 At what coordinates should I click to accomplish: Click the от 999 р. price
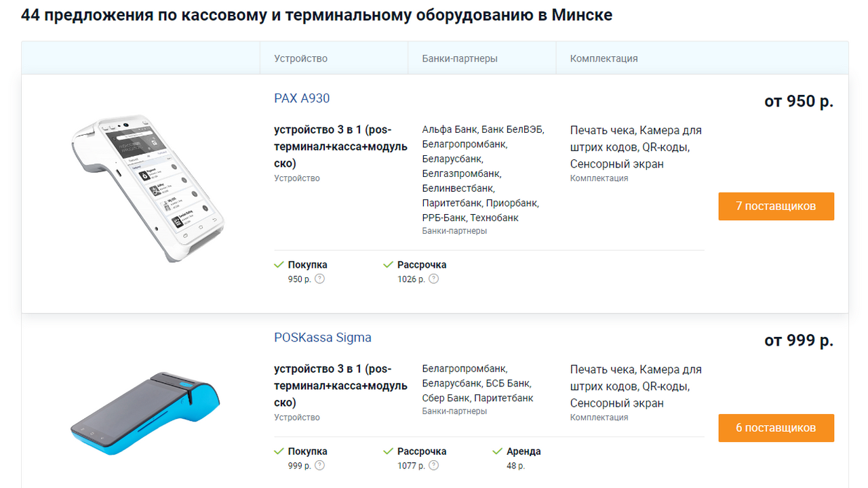799,340
